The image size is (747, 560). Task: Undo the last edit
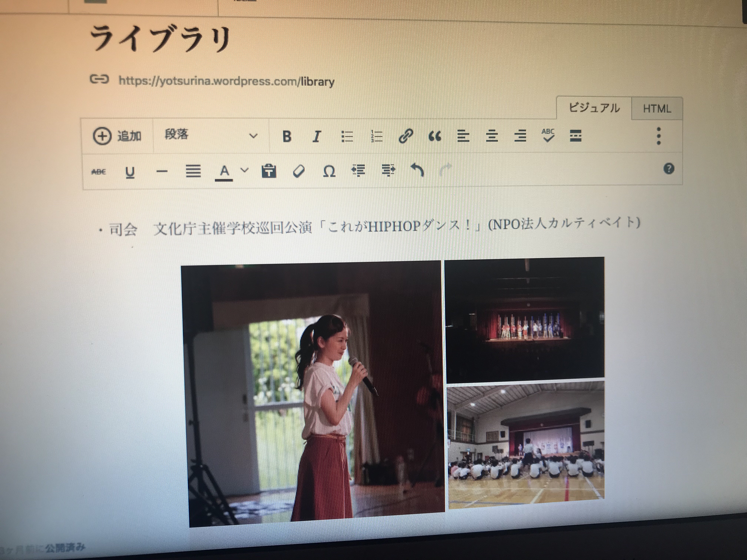(417, 170)
